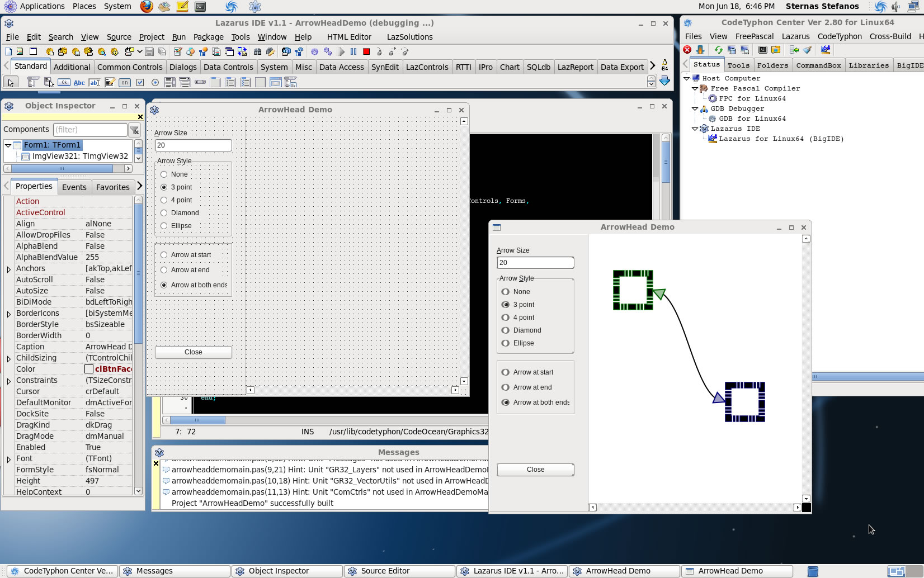Click the Save icon in Lazarus toolbar

[149, 51]
